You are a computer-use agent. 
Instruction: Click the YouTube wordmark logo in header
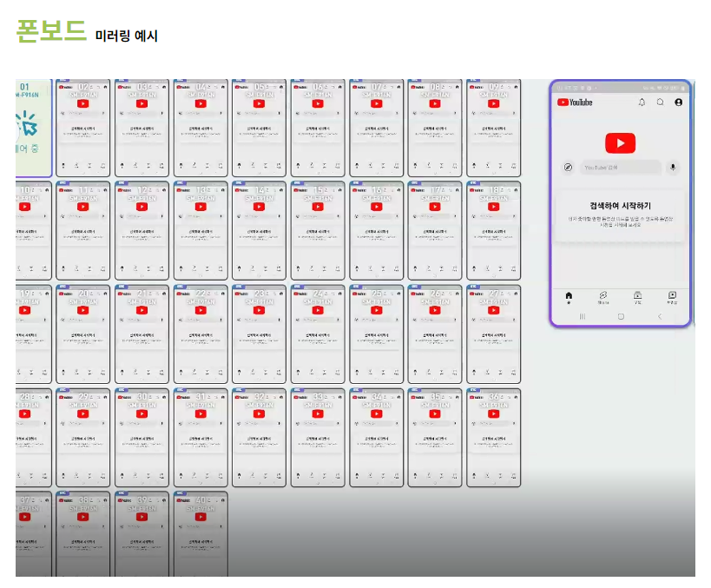click(x=575, y=102)
